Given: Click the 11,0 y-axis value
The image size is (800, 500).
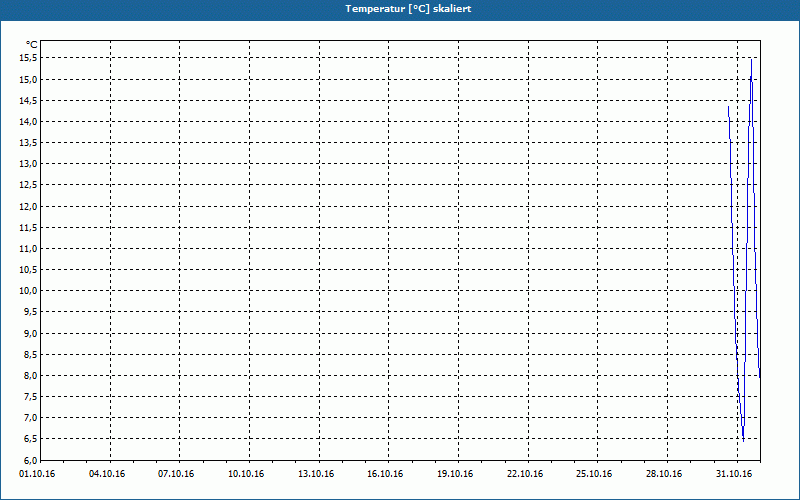Looking at the screenshot, I should pos(29,248).
